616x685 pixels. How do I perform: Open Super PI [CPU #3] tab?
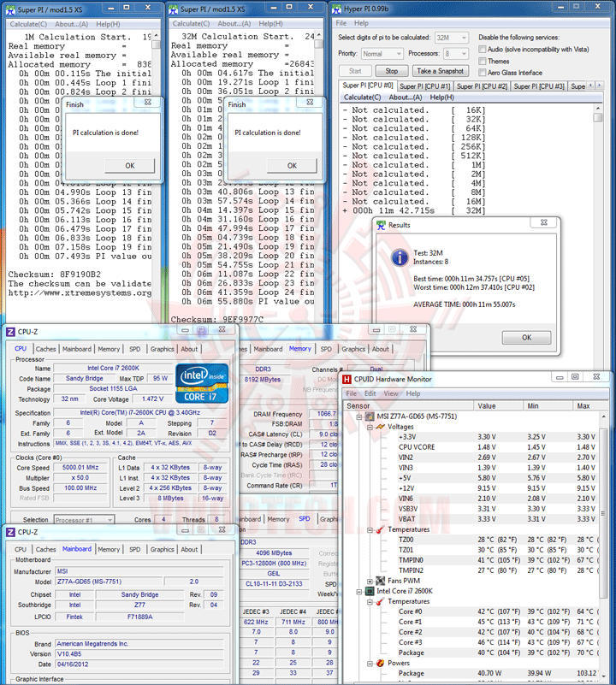(539, 86)
